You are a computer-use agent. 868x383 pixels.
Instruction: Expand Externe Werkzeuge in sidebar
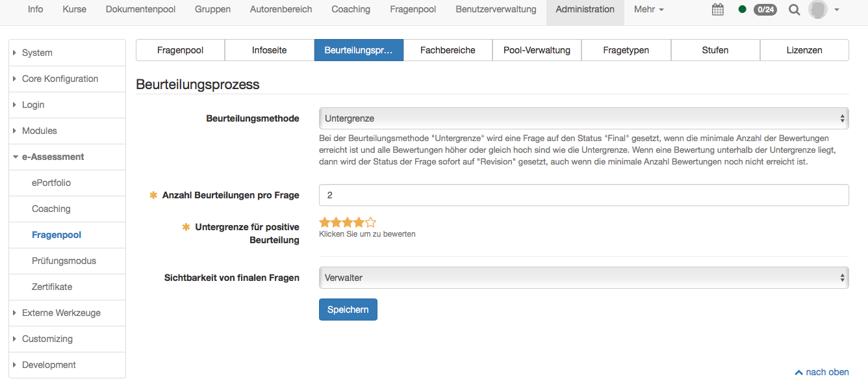click(61, 313)
